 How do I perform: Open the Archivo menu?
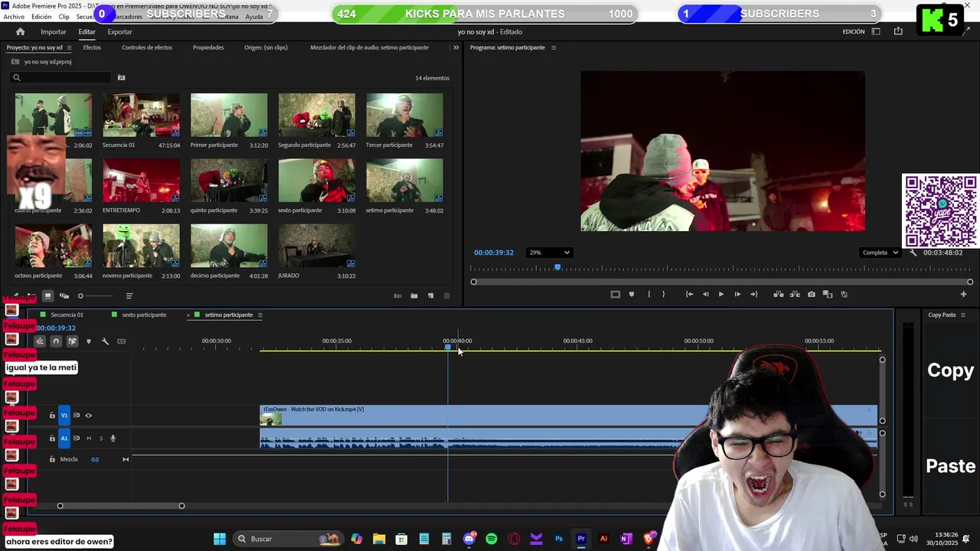tap(14, 17)
